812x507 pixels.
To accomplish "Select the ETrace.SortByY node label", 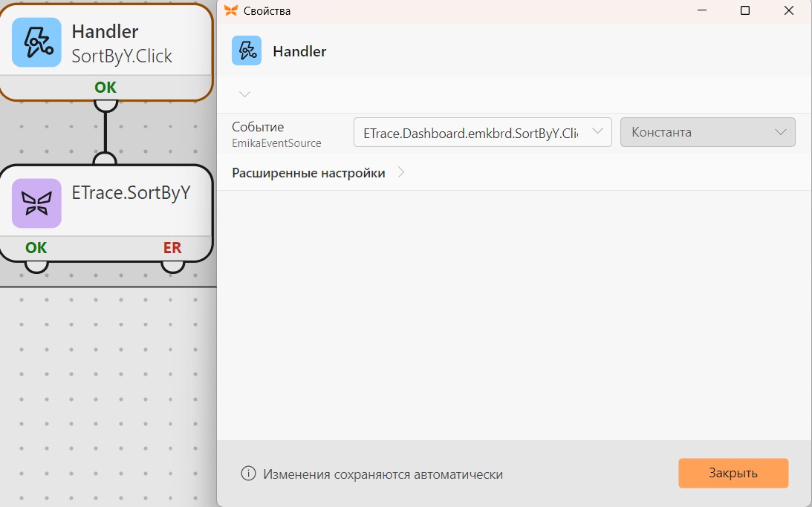I will (131, 192).
